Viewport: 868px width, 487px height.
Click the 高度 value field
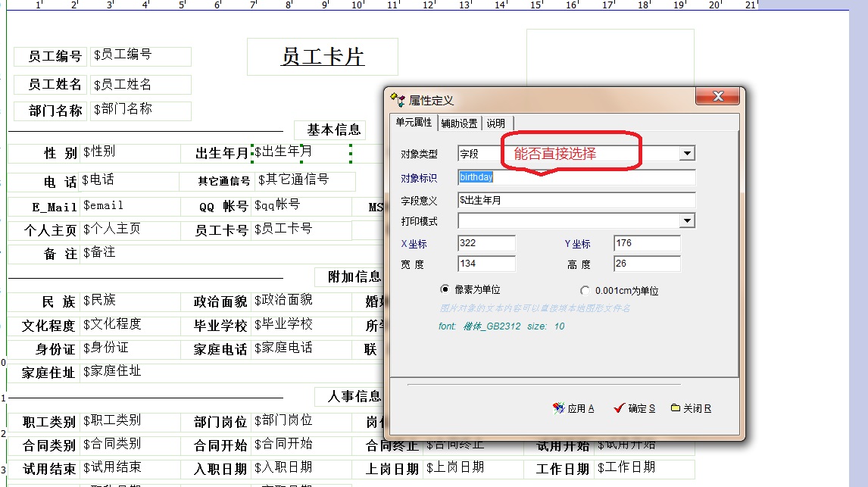[646, 264]
